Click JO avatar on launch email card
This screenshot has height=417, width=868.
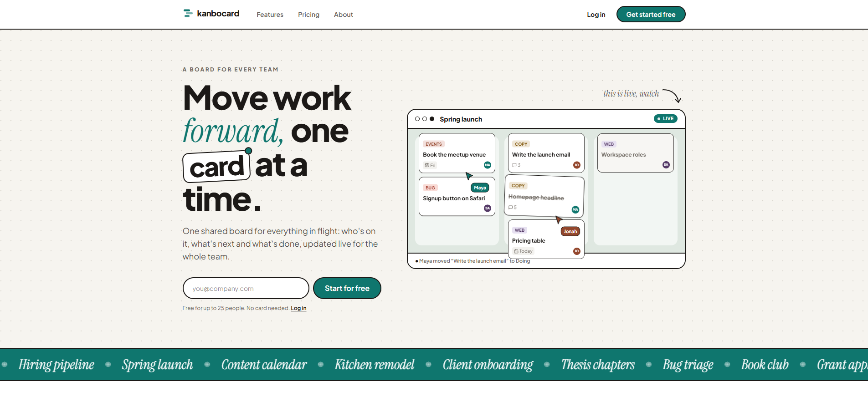[577, 165]
